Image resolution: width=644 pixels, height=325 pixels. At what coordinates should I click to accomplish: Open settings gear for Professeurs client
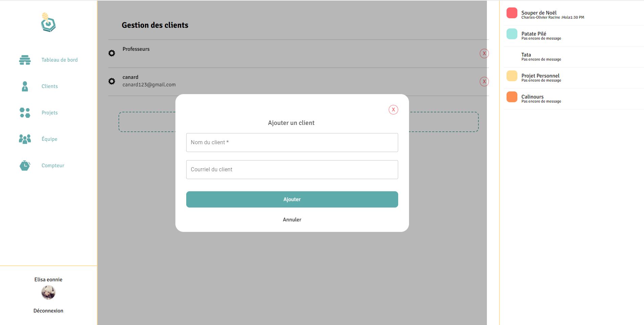pos(112,53)
